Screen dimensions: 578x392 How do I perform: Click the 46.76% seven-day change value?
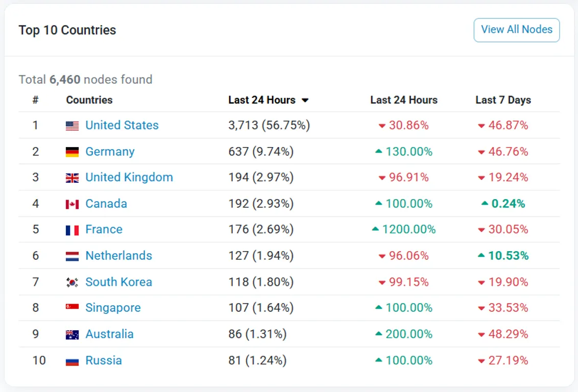(x=503, y=152)
